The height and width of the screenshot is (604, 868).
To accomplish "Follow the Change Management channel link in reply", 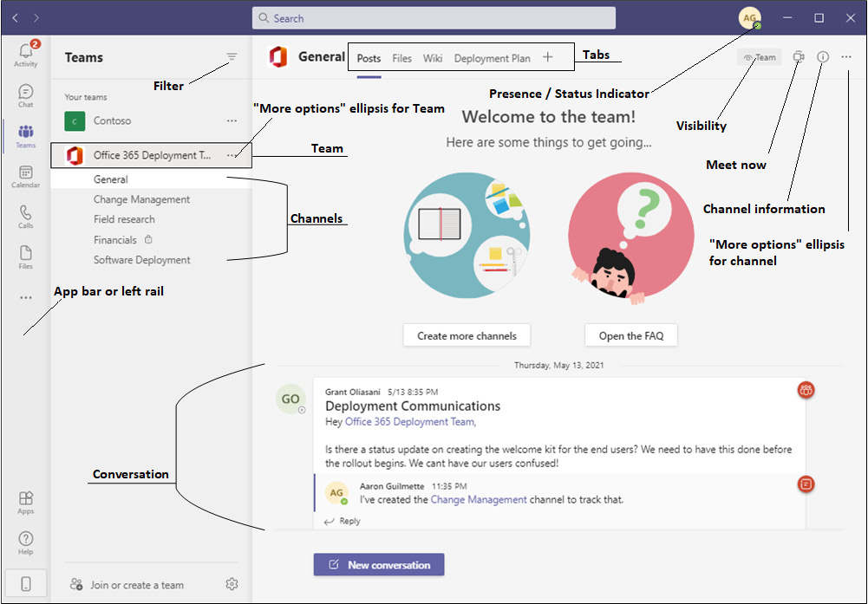I will 479,499.
